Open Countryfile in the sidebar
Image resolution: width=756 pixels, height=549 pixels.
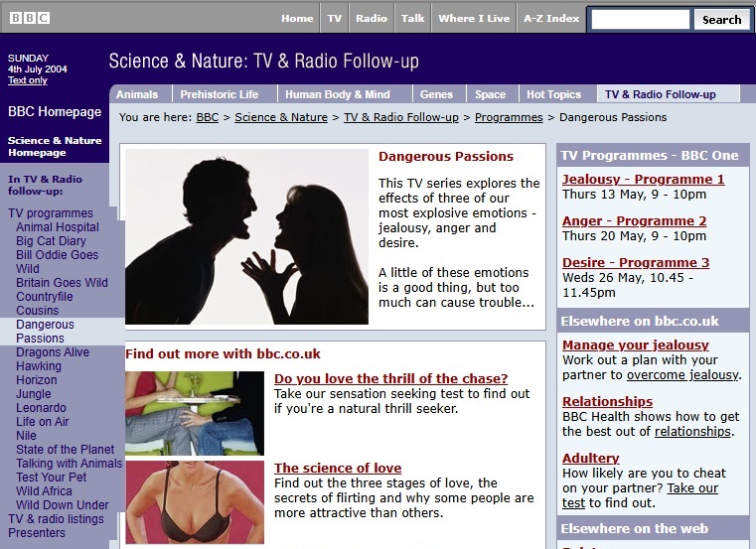coord(45,297)
